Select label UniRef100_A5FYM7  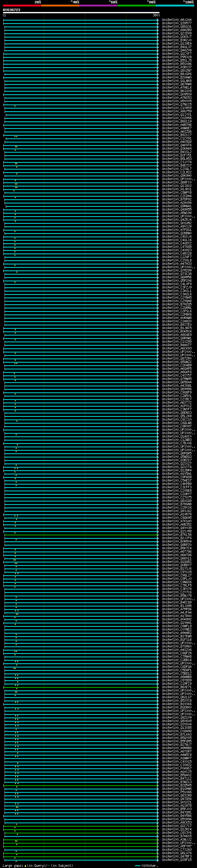pyautogui.click(x=177, y=846)
